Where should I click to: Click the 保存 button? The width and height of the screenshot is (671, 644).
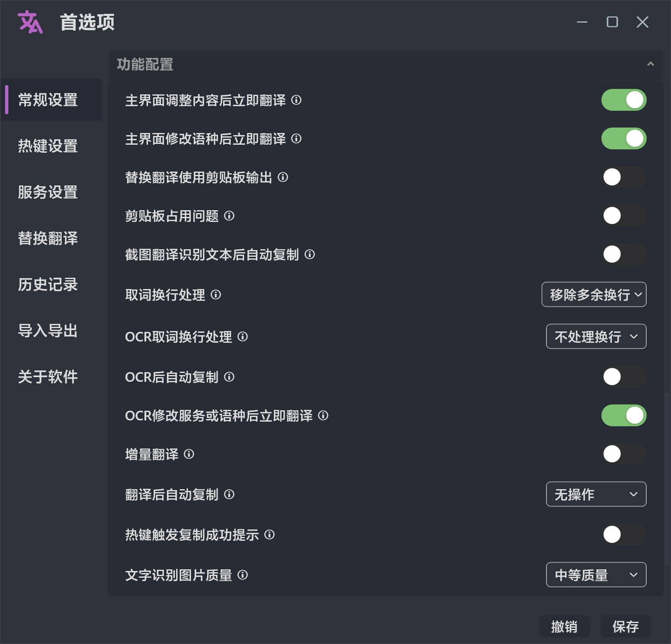click(x=625, y=626)
